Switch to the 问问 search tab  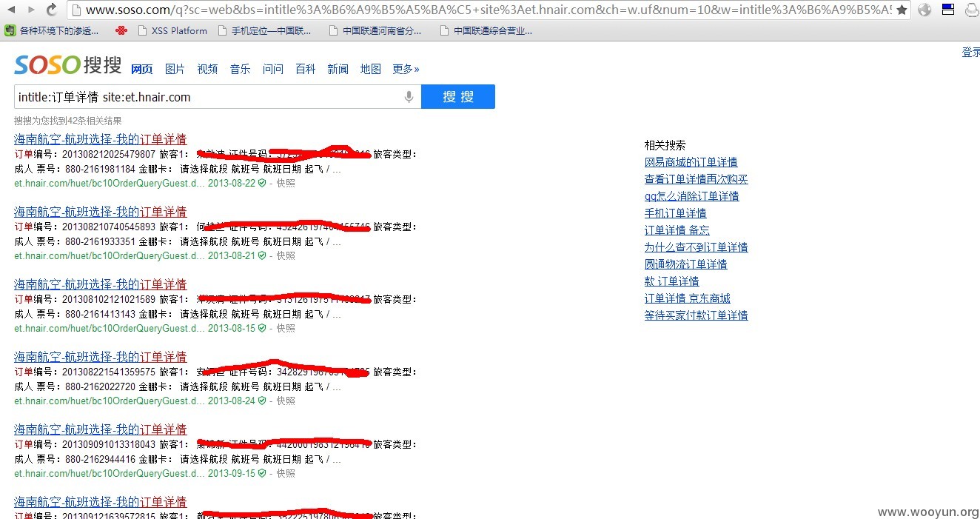click(x=273, y=69)
